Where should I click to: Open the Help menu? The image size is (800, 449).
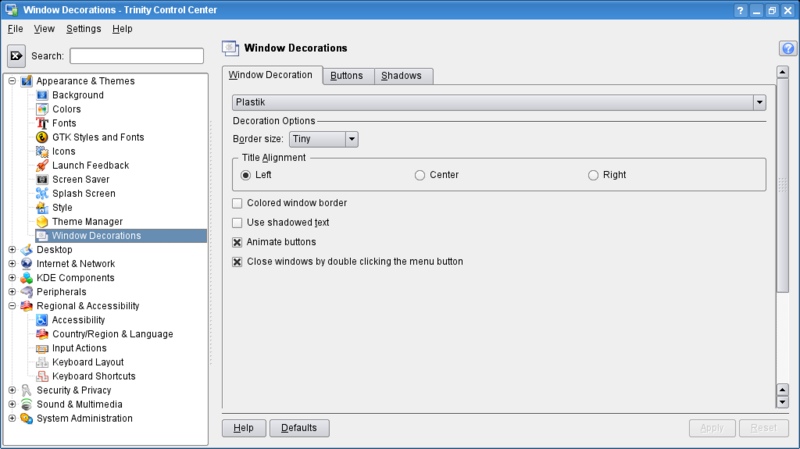tap(122, 29)
